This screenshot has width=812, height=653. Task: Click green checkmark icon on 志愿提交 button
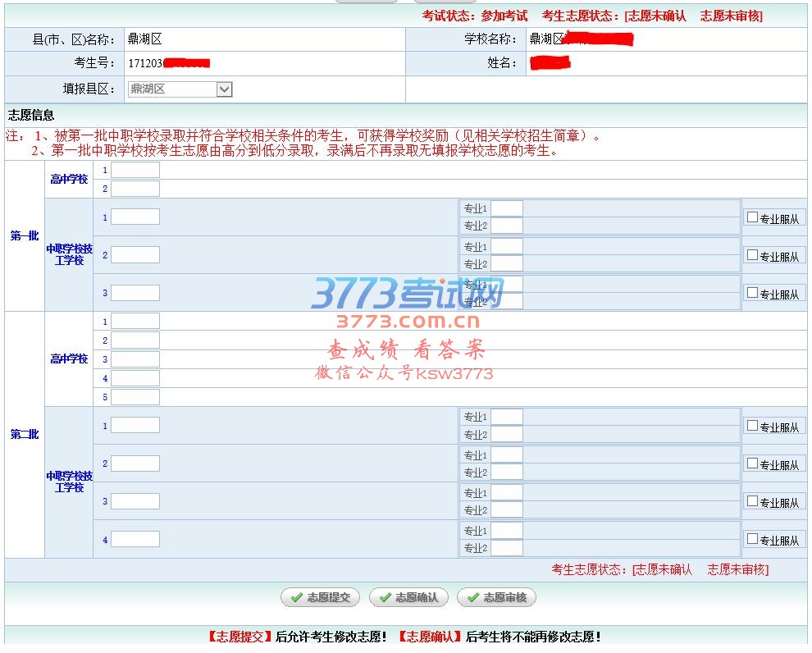pyautogui.click(x=295, y=598)
